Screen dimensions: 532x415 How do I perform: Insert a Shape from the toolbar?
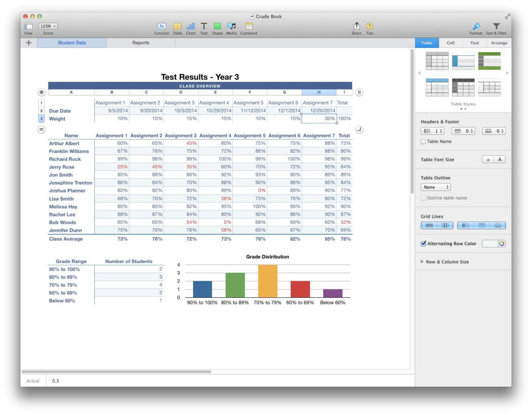[x=217, y=26]
